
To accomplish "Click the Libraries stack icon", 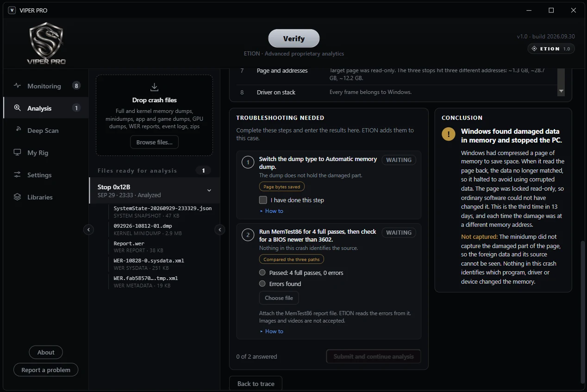I will [x=17, y=197].
